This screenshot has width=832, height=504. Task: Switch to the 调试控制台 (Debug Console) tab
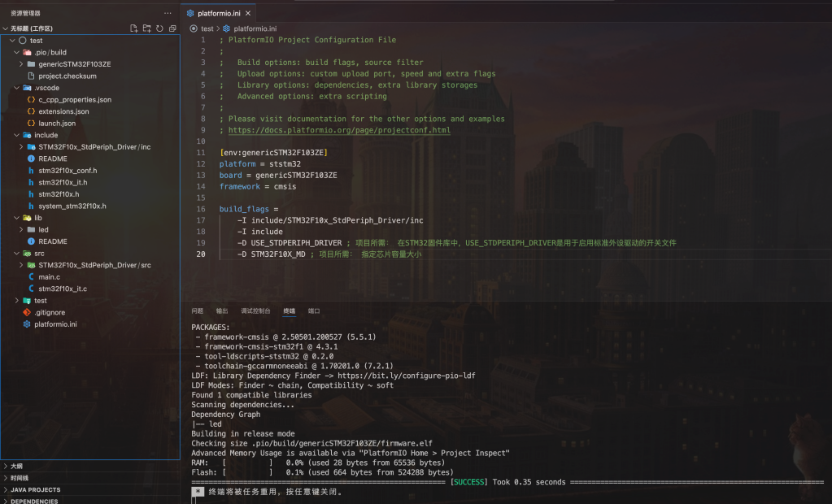(255, 311)
